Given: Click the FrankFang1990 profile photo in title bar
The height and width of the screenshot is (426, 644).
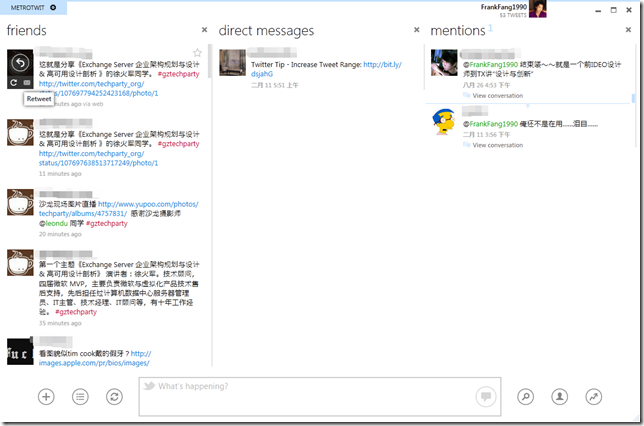Looking at the screenshot, I should pos(538,9).
